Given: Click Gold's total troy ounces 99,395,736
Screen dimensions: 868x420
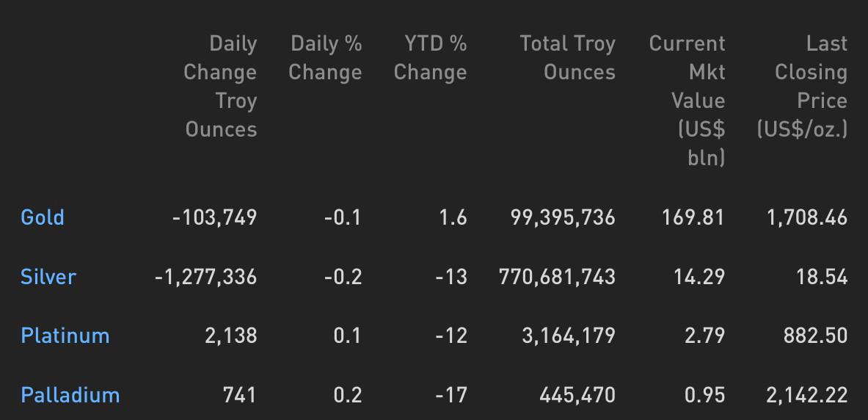Looking at the screenshot, I should pos(563,217).
